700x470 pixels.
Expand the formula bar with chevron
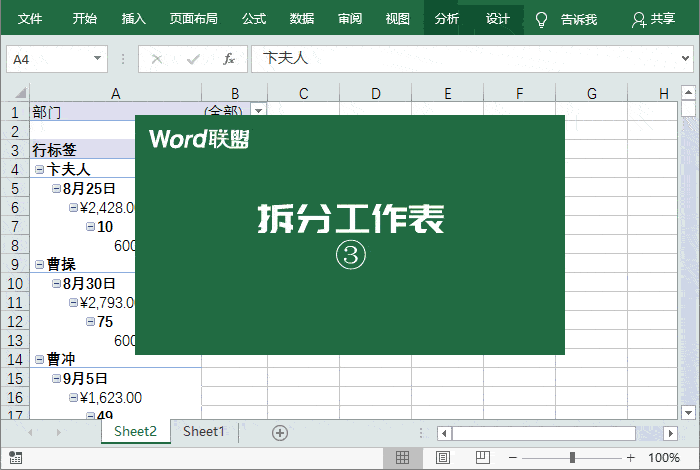point(685,58)
